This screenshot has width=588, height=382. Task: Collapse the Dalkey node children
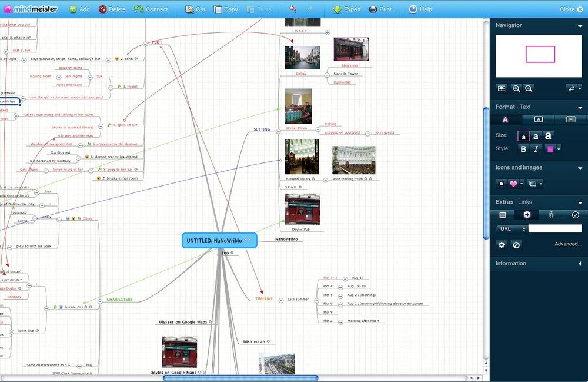point(327,75)
